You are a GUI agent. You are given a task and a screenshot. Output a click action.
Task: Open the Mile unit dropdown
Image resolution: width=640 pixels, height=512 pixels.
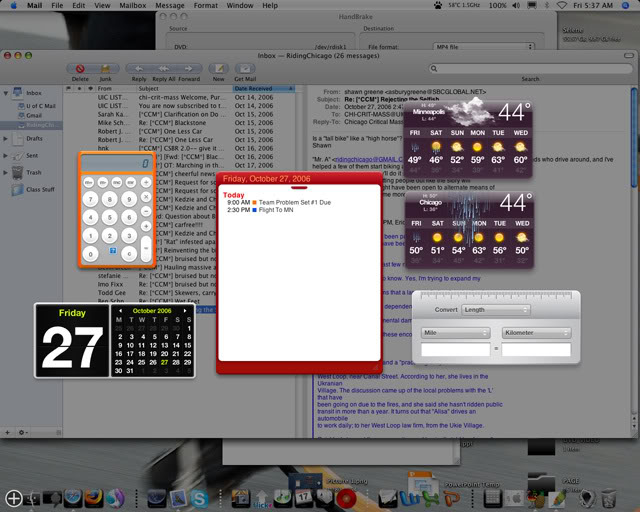click(456, 333)
